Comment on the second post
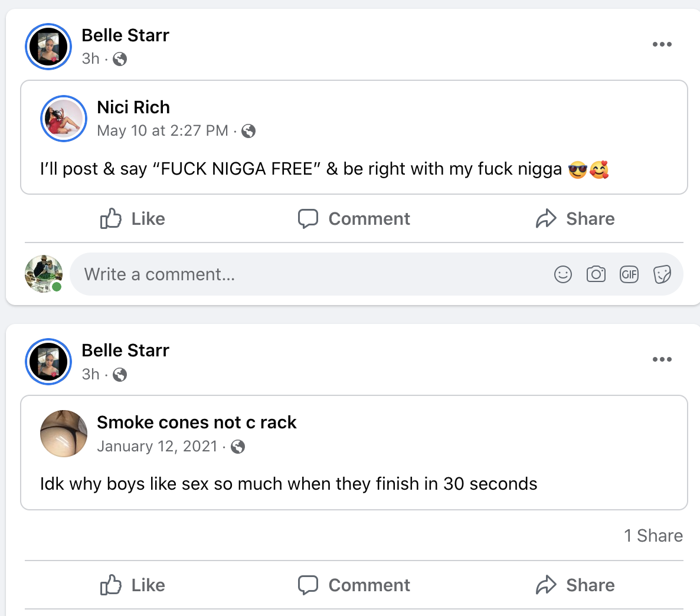The height and width of the screenshot is (616, 700). [x=354, y=585]
